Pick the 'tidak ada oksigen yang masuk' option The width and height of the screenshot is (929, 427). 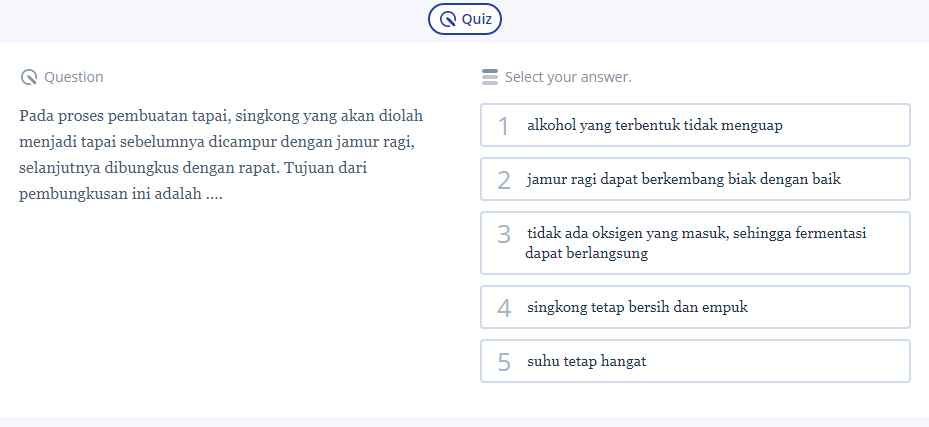pyautogui.click(x=696, y=243)
